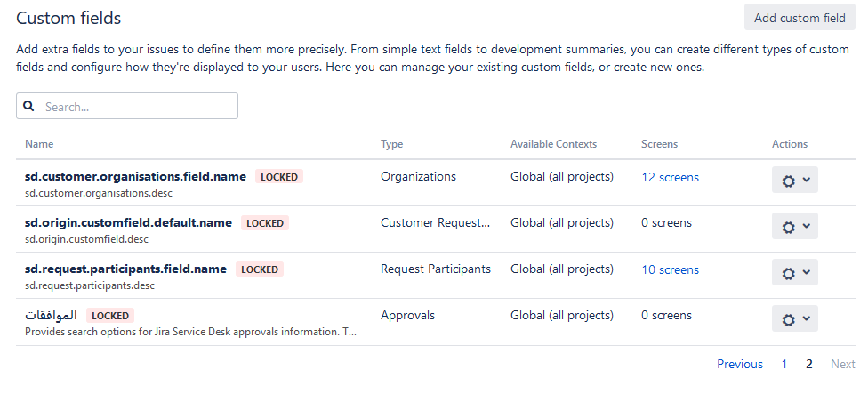Select the sd.customer.organisations.field.name field name
Viewport: 868px width, 394px height.
[x=135, y=176]
